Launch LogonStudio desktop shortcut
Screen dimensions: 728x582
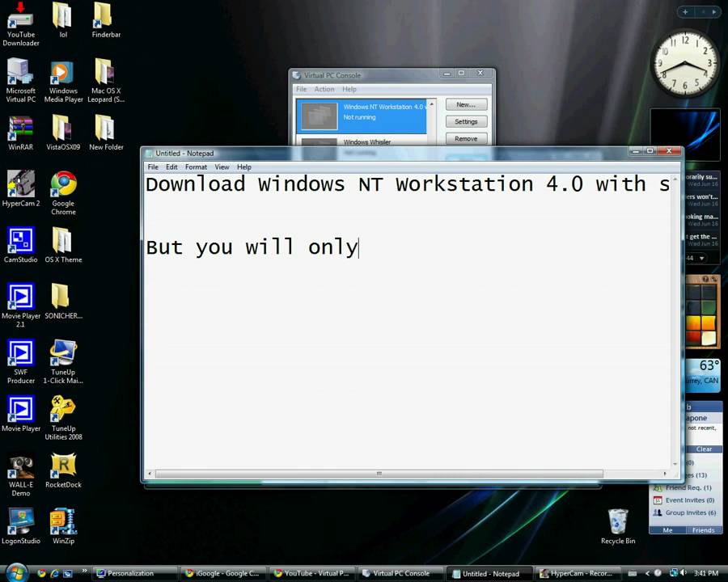point(20,527)
